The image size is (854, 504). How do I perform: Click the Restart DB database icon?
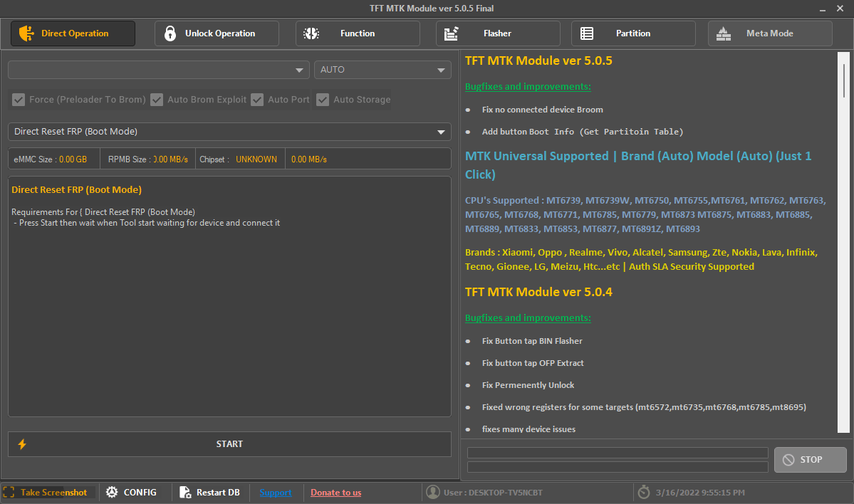point(187,492)
